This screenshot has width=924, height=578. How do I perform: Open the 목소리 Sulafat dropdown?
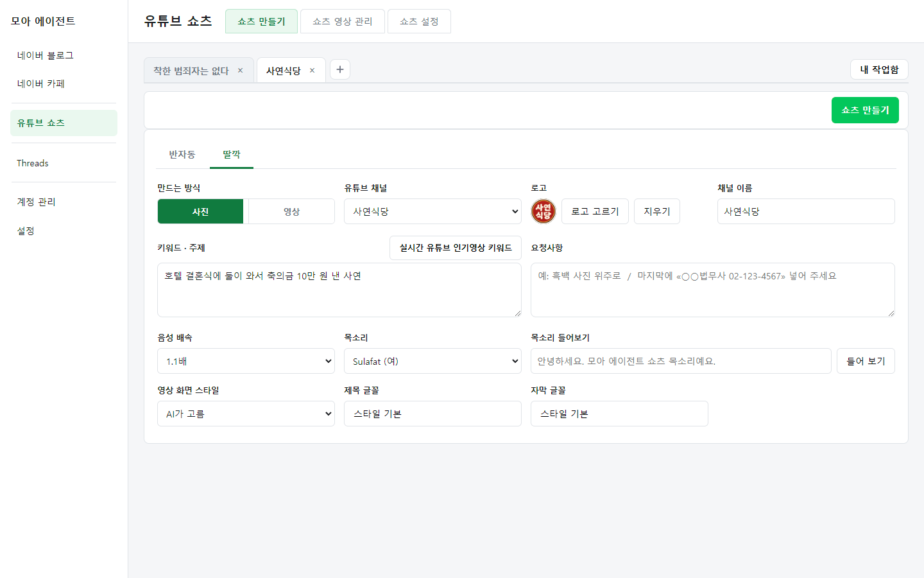click(x=432, y=361)
